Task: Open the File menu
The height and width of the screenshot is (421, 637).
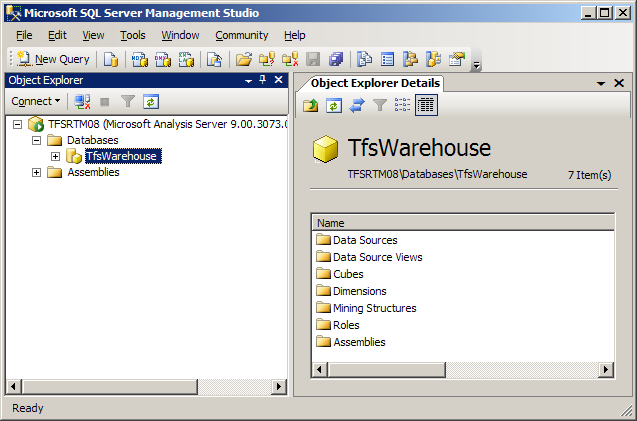Action: point(24,35)
